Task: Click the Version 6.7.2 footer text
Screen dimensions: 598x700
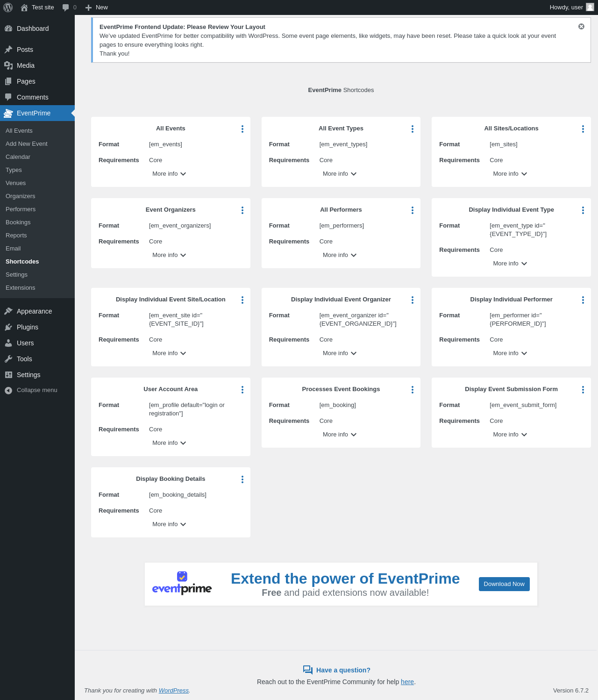Action: [571, 691]
